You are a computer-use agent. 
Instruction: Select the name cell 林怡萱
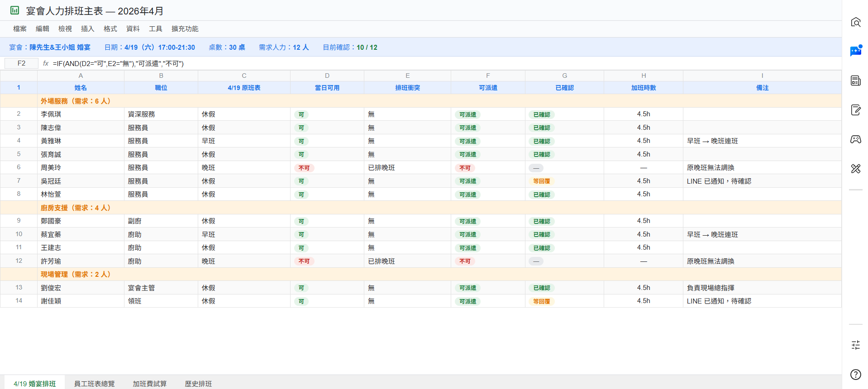point(81,194)
